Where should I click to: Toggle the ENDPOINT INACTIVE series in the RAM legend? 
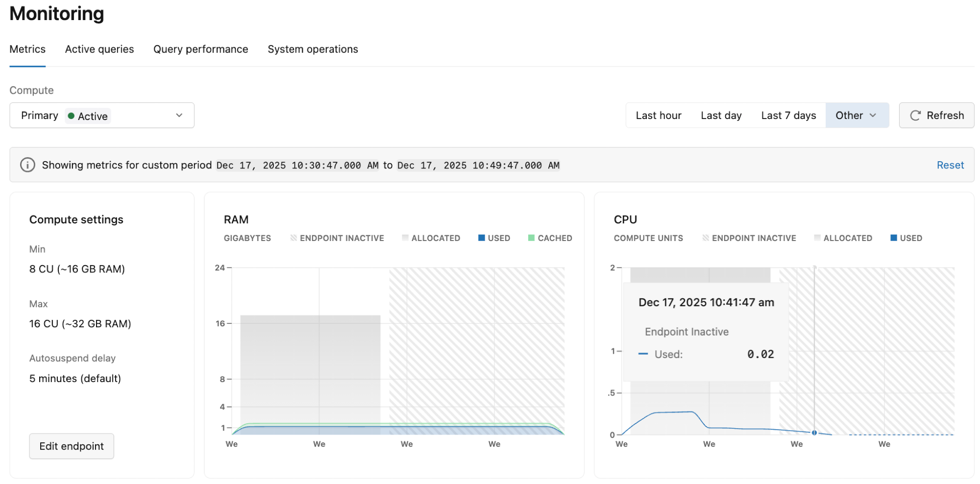tap(293, 238)
